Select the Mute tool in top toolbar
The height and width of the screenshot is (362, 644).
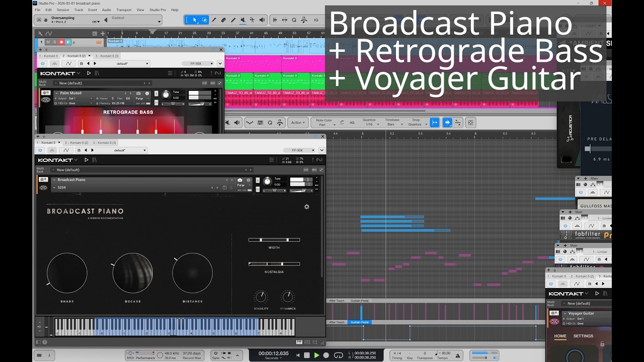(243, 20)
